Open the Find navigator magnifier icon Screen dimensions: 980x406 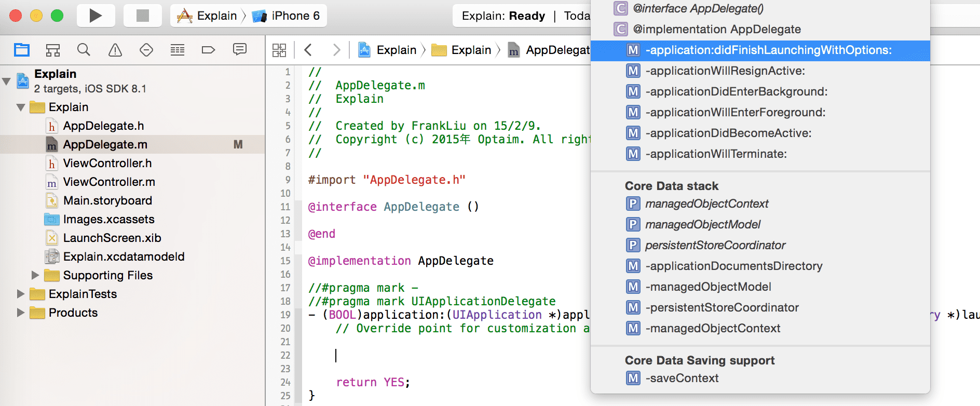tap(84, 50)
